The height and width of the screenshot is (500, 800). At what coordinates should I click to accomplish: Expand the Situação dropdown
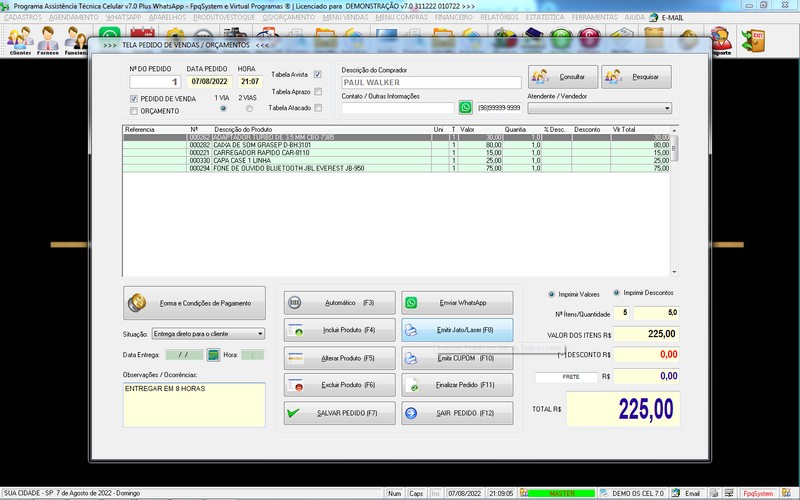pyautogui.click(x=260, y=333)
